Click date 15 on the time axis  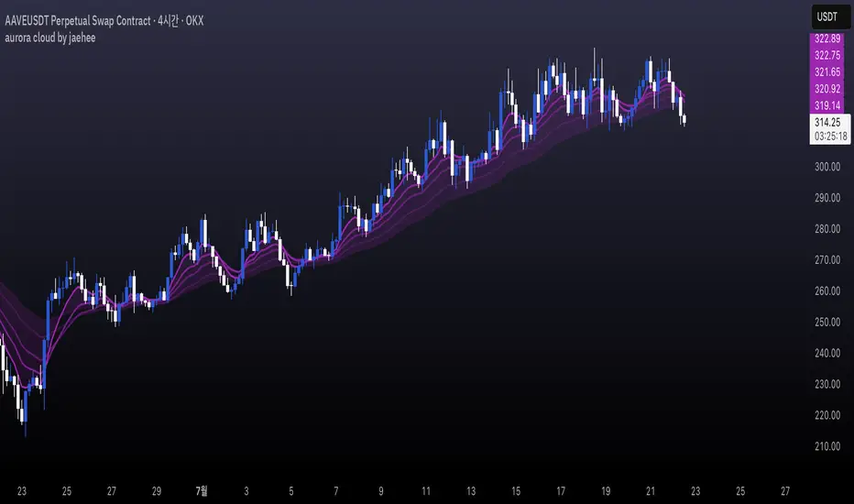pyautogui.click(x=516, y=491)
